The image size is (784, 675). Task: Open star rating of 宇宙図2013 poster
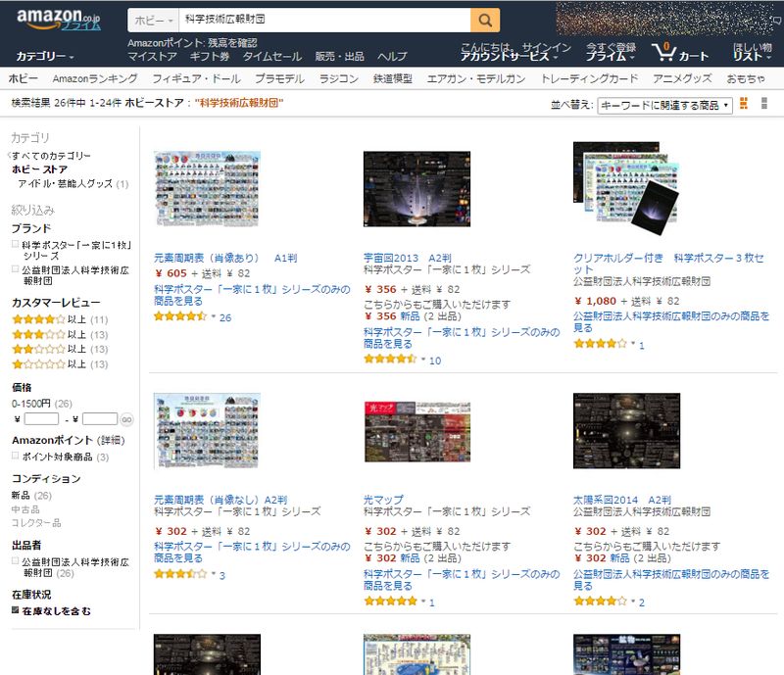click(x=390, y=359)
